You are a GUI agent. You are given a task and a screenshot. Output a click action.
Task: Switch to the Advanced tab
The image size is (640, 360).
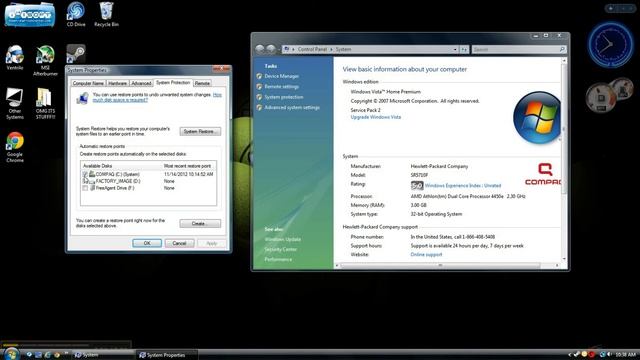coord(141,83)
